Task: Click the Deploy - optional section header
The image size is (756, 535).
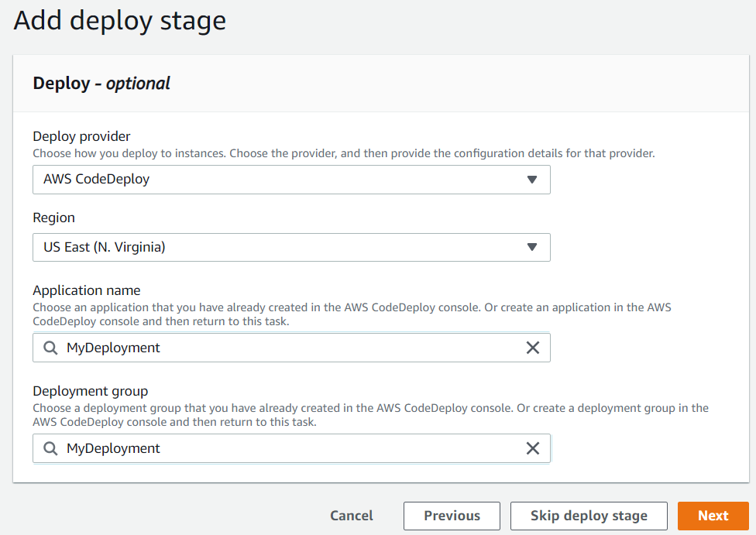Action: pos(101,84)
